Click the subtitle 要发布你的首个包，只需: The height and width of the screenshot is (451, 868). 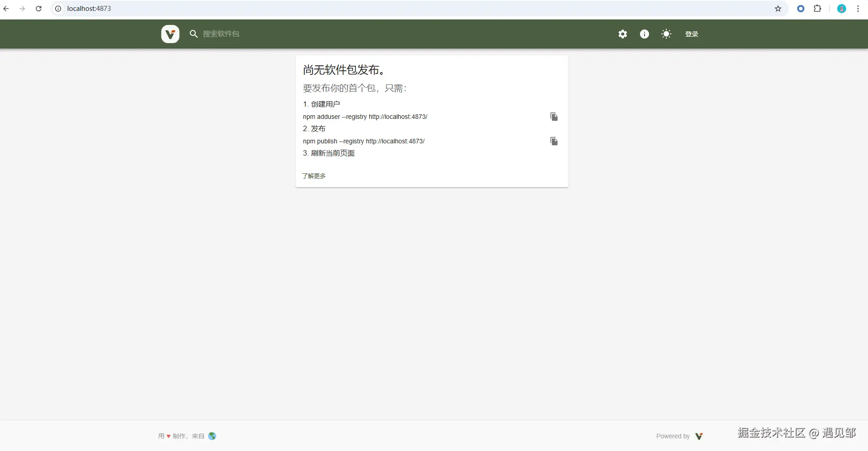point(355,88)
